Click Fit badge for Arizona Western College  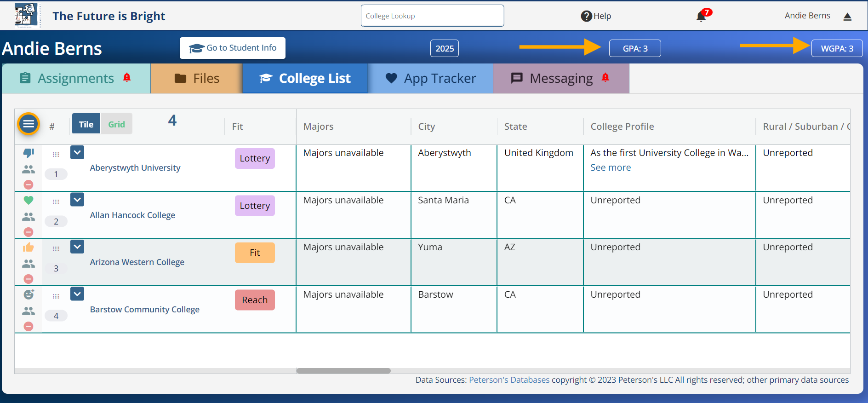[255, 253]
